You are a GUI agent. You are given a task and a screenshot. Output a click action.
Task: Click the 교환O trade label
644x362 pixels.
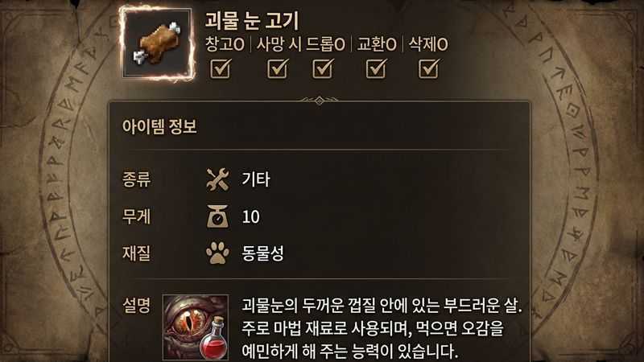click(x=377, y=44)
